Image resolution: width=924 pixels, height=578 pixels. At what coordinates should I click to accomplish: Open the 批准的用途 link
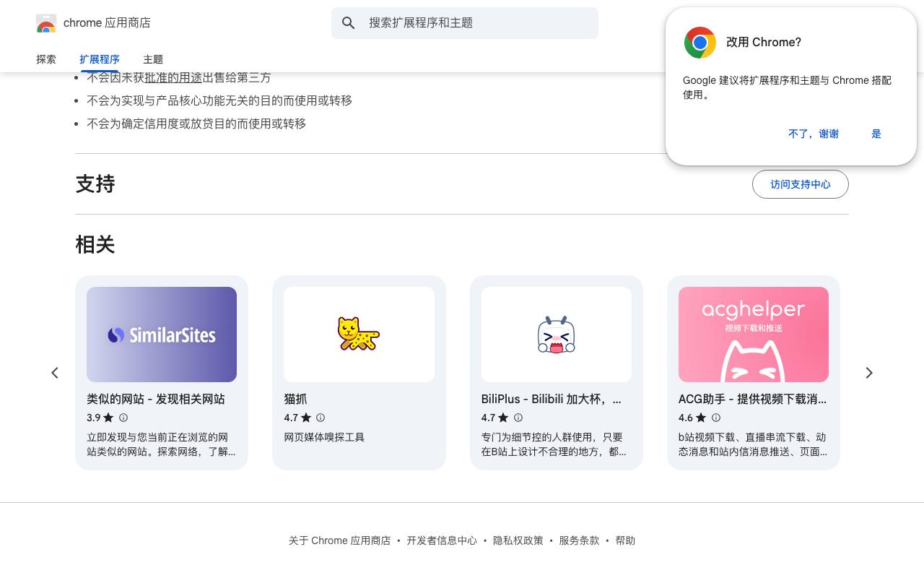(173, 77)
